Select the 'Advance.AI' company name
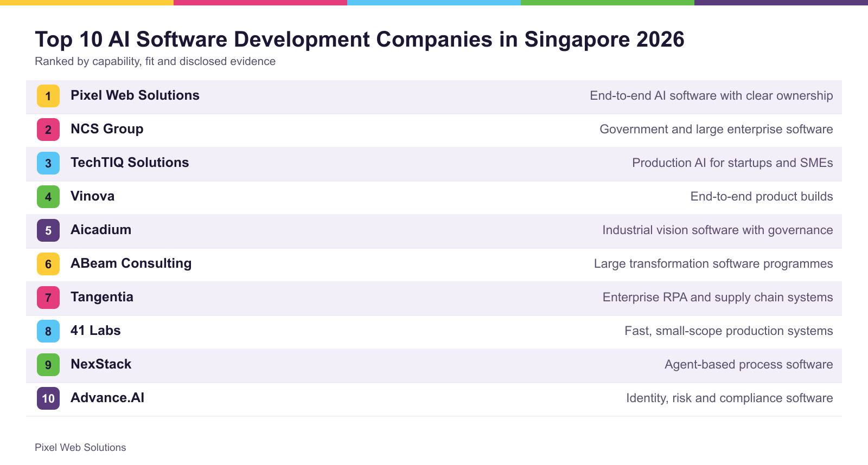Viewport: 868px width, 465px height. 107,398
